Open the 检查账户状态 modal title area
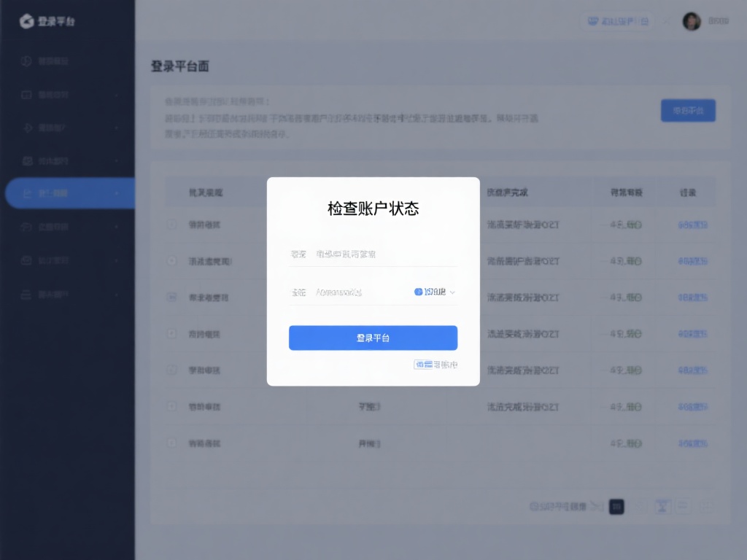Viewport: 747px width, 560px height. (373, 207)
